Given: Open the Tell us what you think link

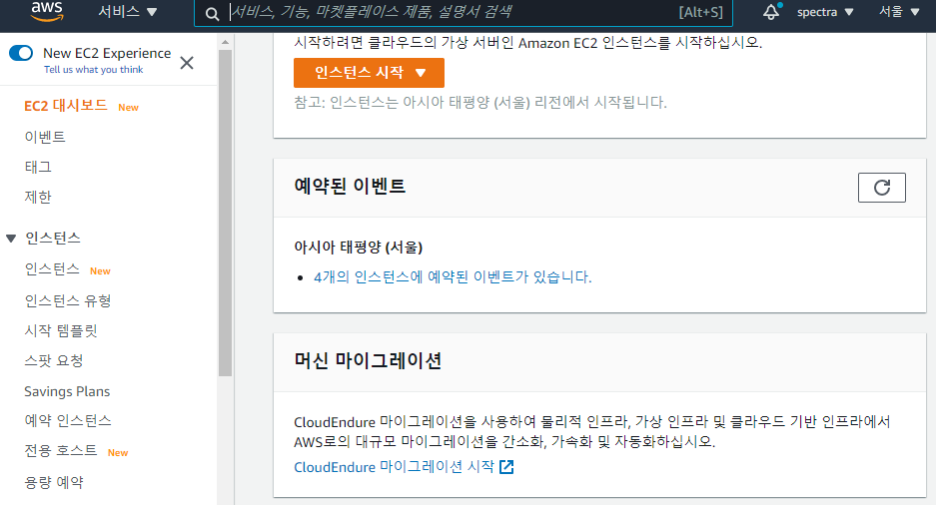Looking at the screenshot, I should pyautogui.click(x=94, y=69).
